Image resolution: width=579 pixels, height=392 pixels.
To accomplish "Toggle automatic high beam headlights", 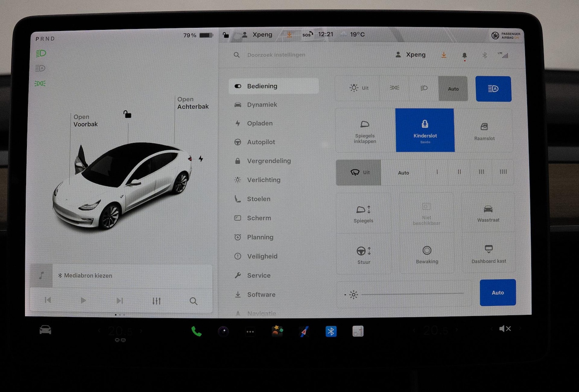I will (493, 89).
